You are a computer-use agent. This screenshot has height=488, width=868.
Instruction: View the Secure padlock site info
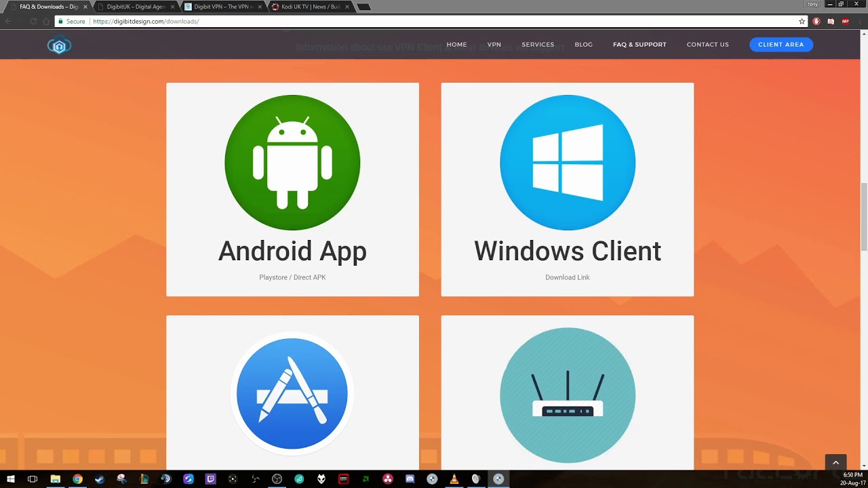(x=72, y=22)
